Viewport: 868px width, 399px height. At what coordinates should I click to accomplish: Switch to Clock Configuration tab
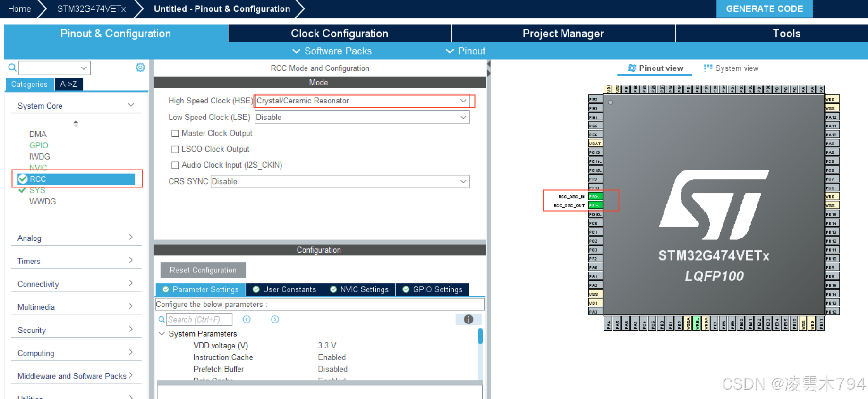340,34
